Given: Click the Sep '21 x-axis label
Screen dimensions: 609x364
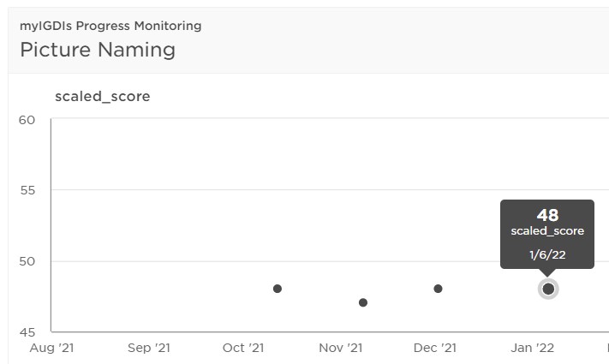Looking at the screenshot, I should (149, 348).
